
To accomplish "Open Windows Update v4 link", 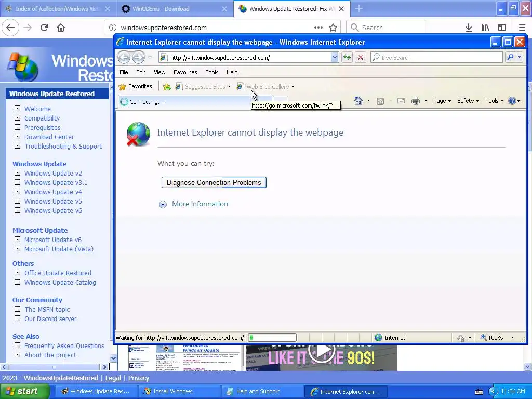I will pyautogui.click(x=53, y=192).
